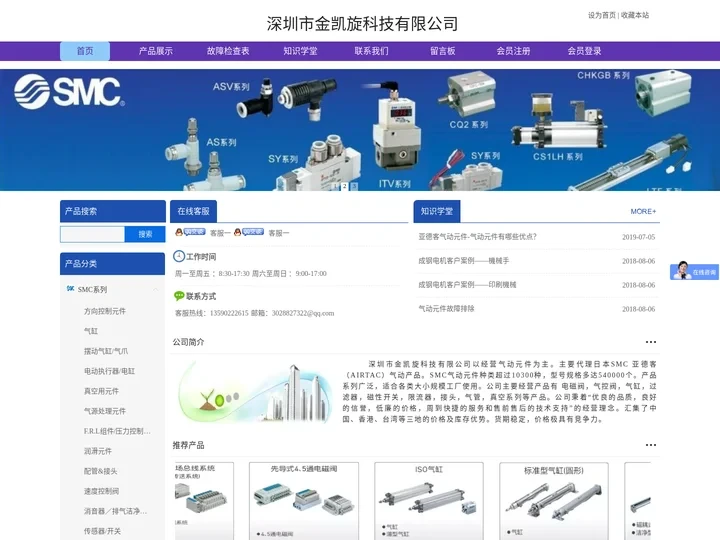Open the 传感器/开关 category
The width and height of the screenshot is (720, 540).
[x=102, y=531]
